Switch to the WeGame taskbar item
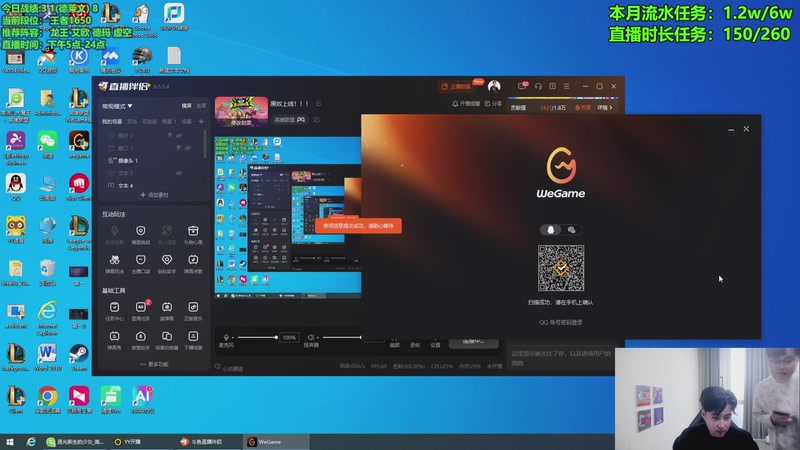Screen dimensions: 800x450 [278, 442]
